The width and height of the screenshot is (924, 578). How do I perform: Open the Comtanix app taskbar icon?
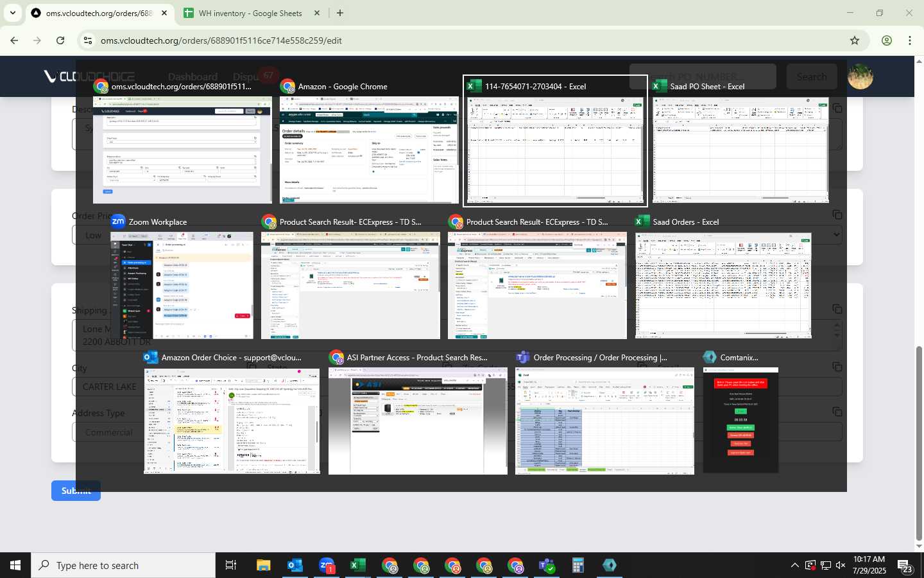610,565
